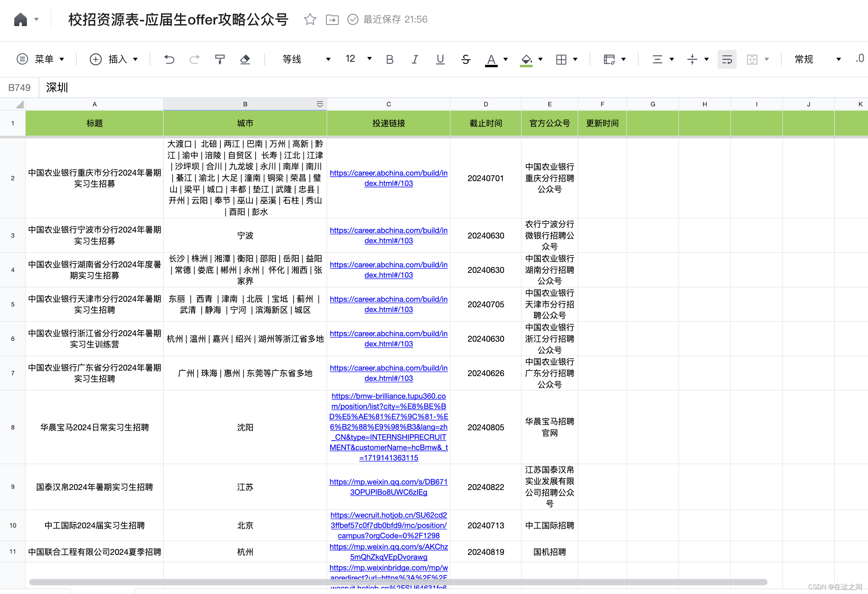Toggle text wrap for cells
The image size is (868, 594).
point(727,59)
